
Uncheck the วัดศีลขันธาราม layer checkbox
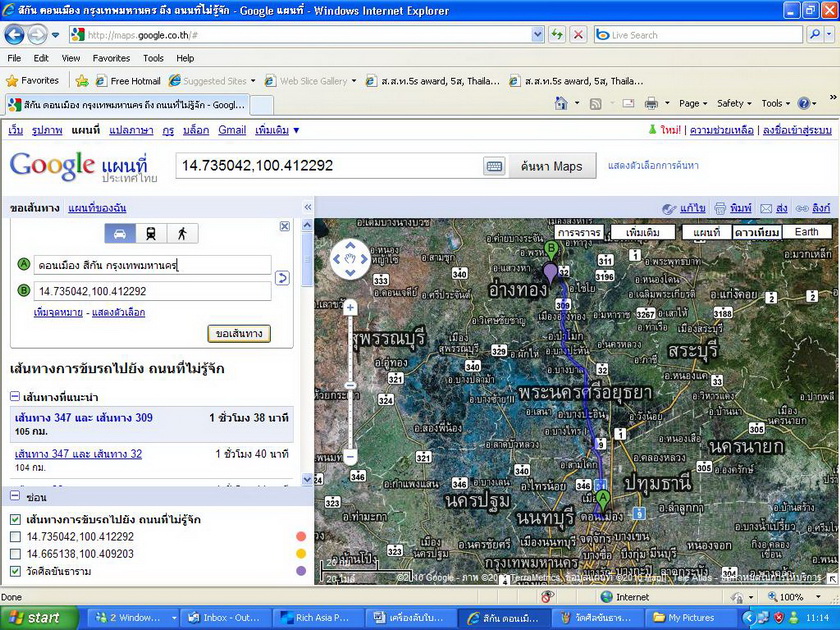point(15,572)
